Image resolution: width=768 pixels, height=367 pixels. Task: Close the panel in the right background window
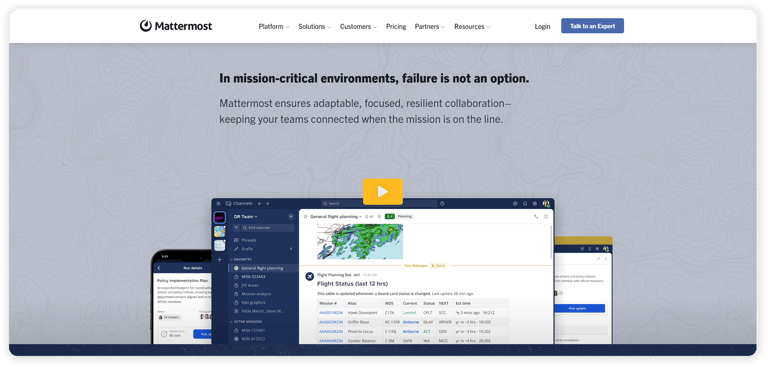point(606,258)
